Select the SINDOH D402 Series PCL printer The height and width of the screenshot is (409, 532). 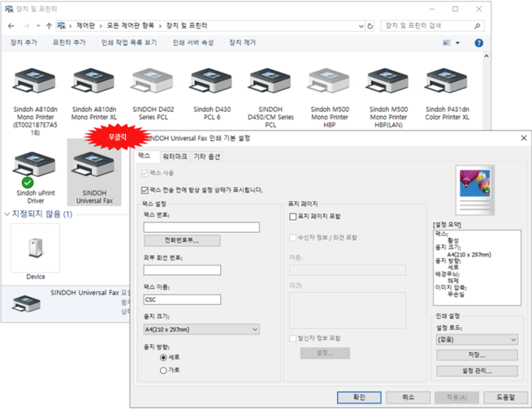pos(153,81)
